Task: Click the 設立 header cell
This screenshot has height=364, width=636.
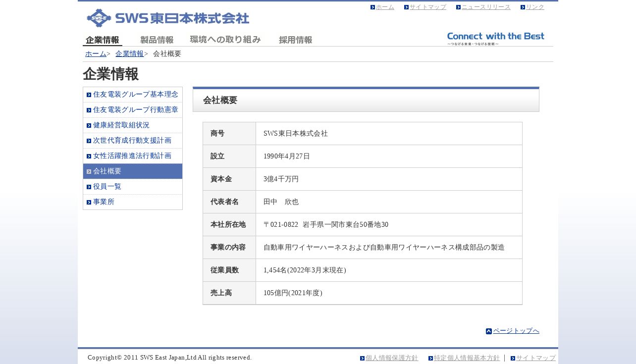Action: pyautogui.click(x=229, y=156)
